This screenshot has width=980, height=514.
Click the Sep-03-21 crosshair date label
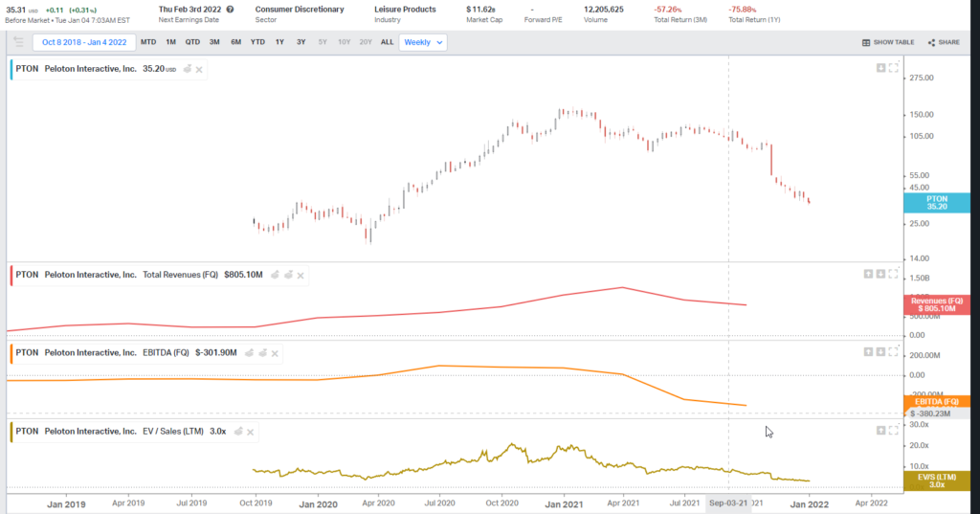[728, 503]
